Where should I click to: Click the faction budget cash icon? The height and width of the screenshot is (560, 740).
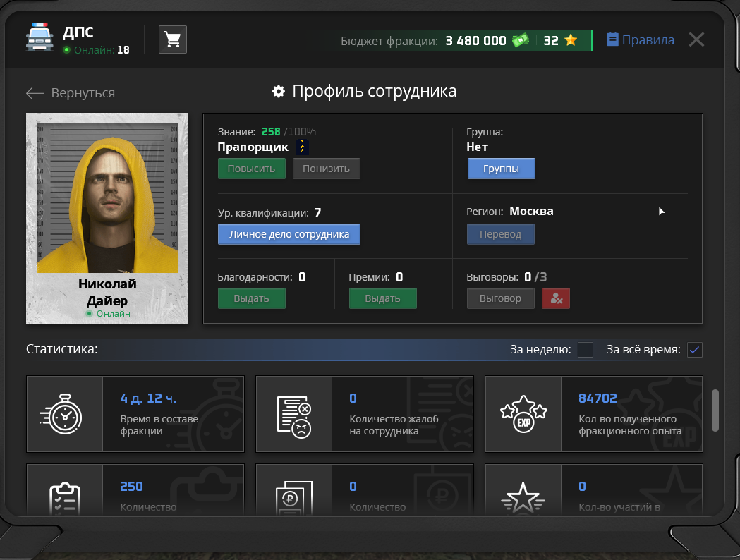click(520, 41)
